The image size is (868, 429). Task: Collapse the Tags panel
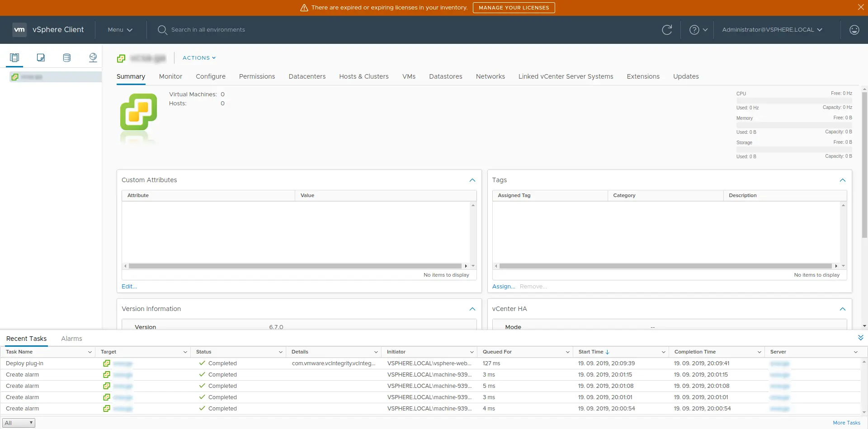tap(843, 180)
